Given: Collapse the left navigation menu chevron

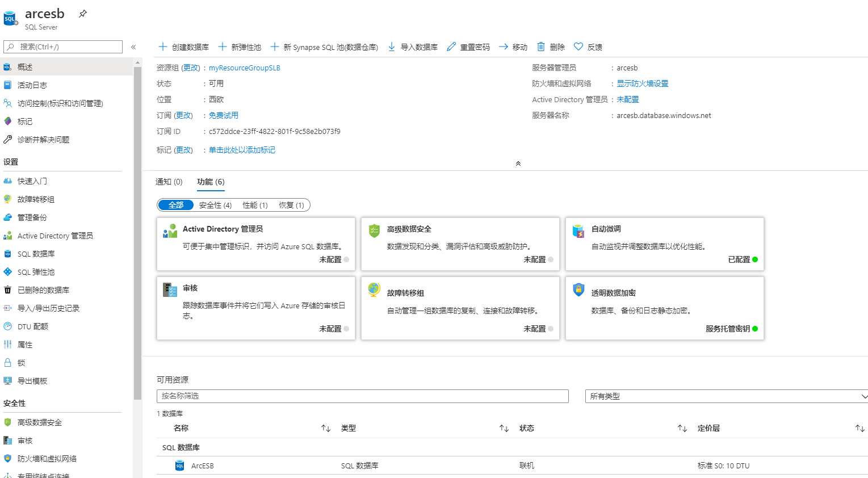Looking at the screenshot, I should coord(133,47).
